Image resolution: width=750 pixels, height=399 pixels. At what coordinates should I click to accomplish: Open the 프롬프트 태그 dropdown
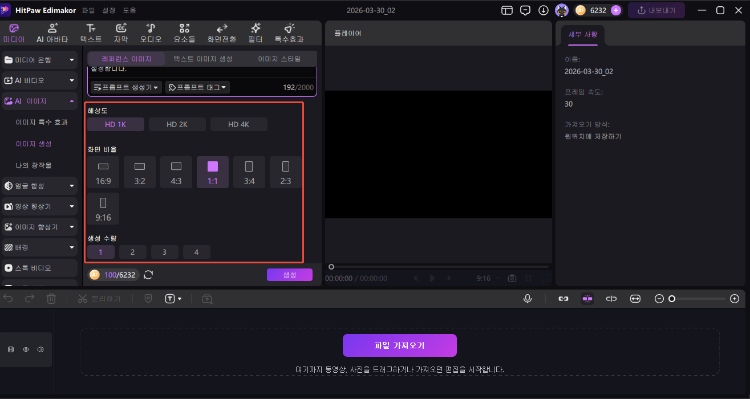[x=198, y=88]
